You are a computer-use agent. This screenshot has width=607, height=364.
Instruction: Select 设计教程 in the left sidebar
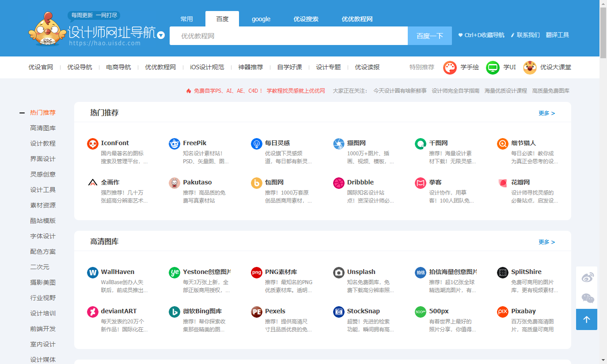(43, 143)
